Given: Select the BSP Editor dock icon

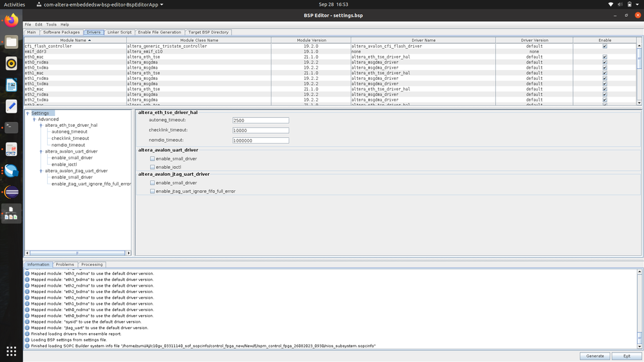Looking at the screenshot, I should 11,213.
